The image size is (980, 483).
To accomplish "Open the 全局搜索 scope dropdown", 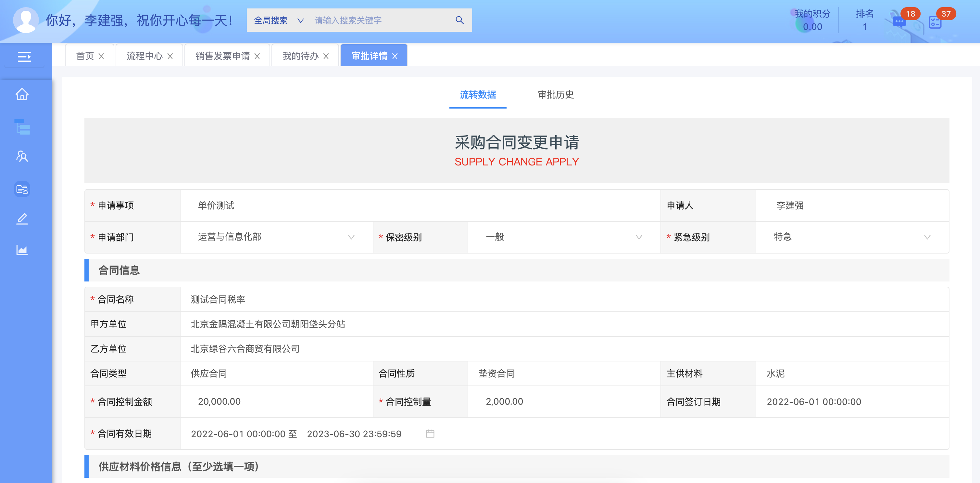I will coord(279,20).
